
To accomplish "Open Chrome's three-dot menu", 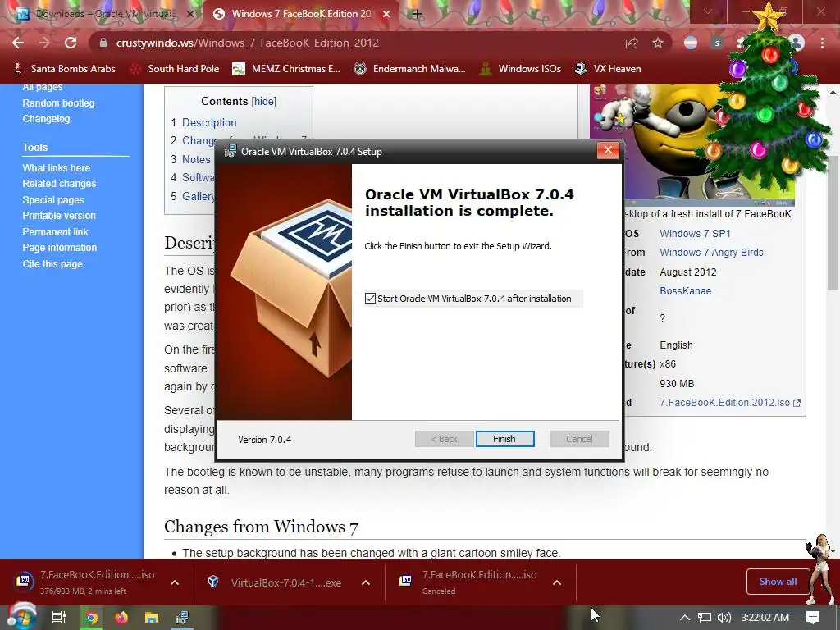I will [822, 43].
